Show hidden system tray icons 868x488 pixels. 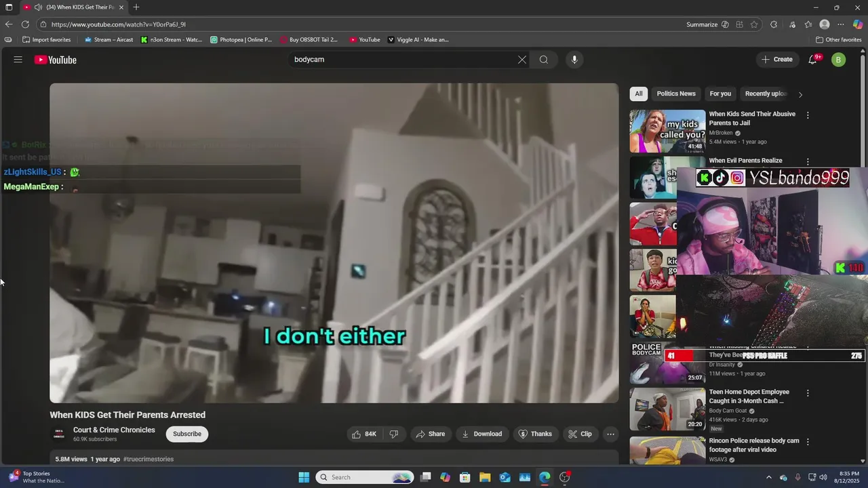[768, 477]
